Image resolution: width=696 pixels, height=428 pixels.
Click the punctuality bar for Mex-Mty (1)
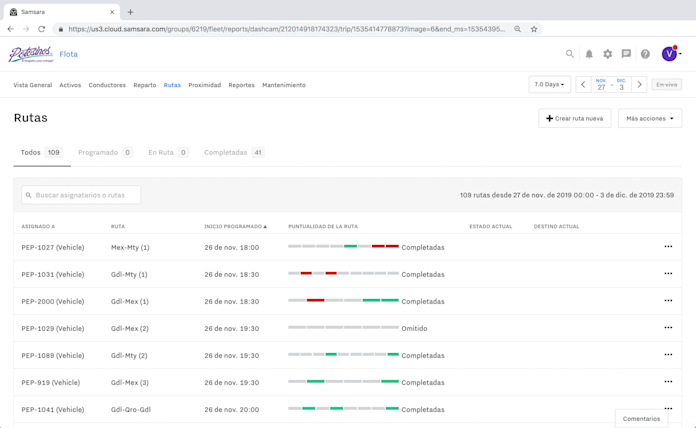pyautogui.click(x=344, y=246)
